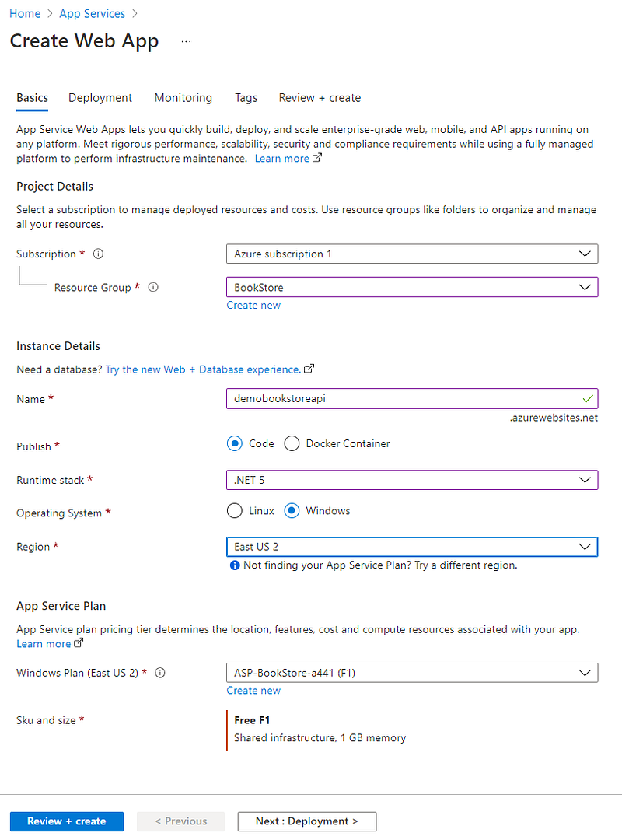Click the blue Review + create button
The width and height of the screenshot is (622, 840).
pos(67,821)
